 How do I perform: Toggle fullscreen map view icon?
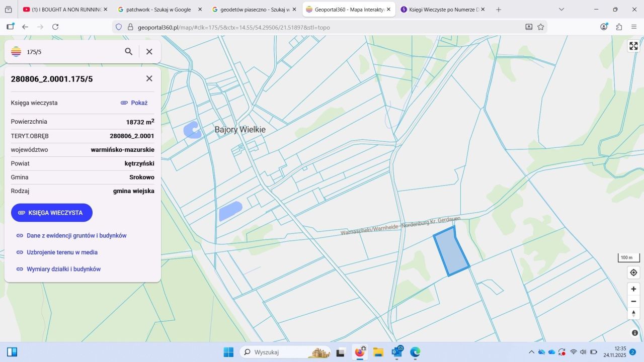[x=633, y=46]
